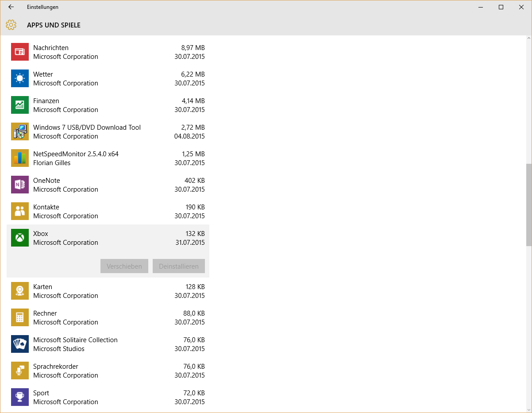532x413 pixels.
Task: Click the Sprachrekorder microphone icon
Action: pyautogui.click(x=20, y=371)
